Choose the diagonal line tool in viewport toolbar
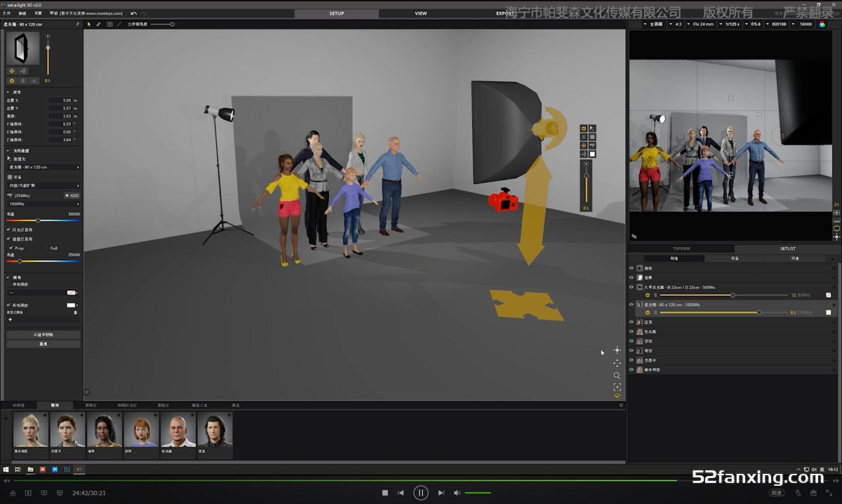This screenshot has height=504, width=842. click(119, 24)
